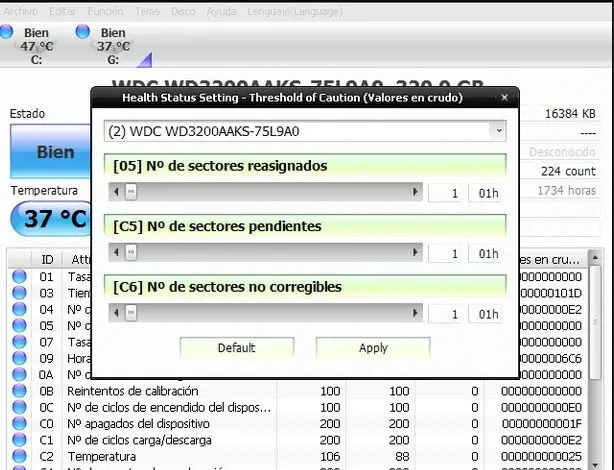Click status icon for attribute 0A
The height and width of the screenshot is (470, 614).
19,374
